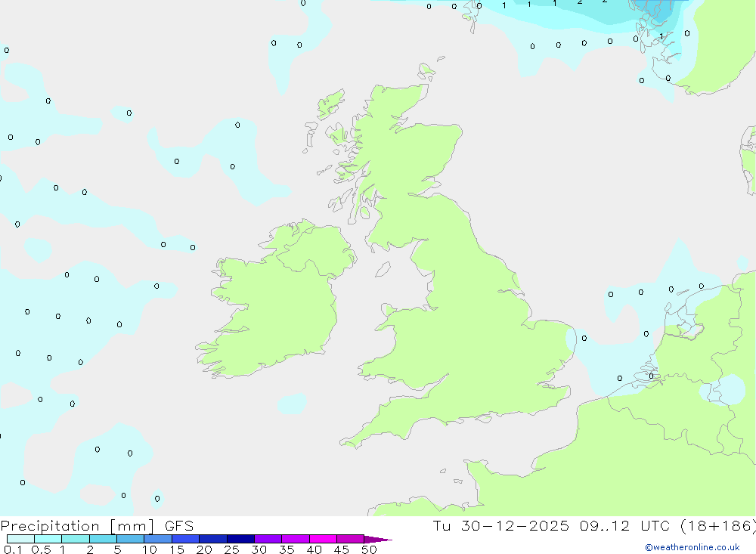Click the legend swatch between 2 and 5
Screen dimensions: 756x554
pos(103,539)
